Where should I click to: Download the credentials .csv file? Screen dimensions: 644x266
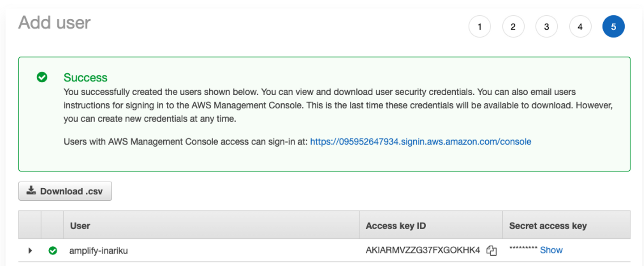pyautogui.click(x=65, y=191)
